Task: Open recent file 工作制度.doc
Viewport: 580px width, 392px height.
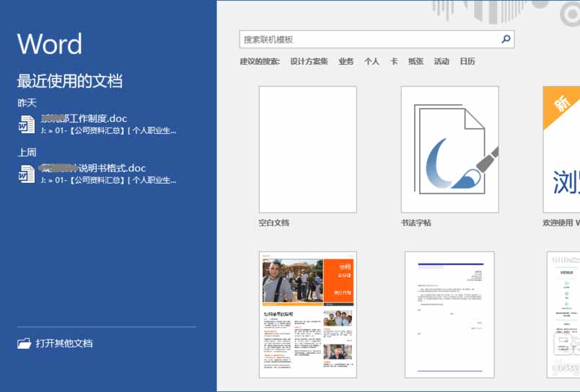Action: [x=97, y=124]
